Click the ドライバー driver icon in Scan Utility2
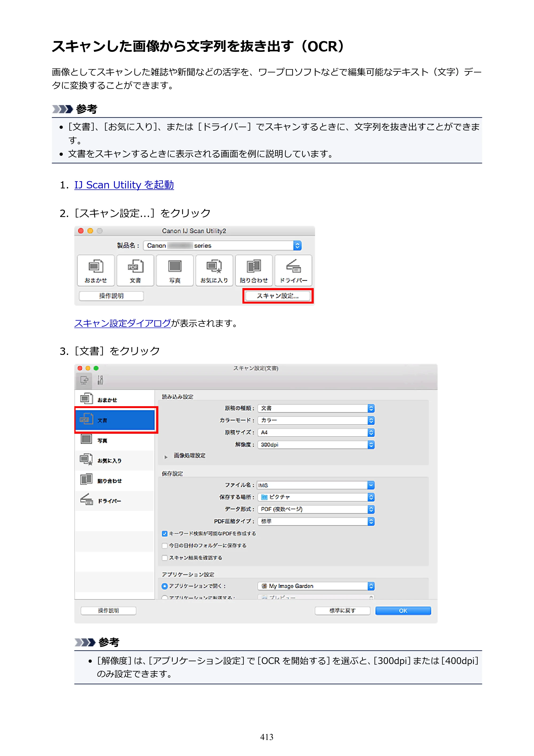Screen dimensions: 534x756 (x=293, y=270)
